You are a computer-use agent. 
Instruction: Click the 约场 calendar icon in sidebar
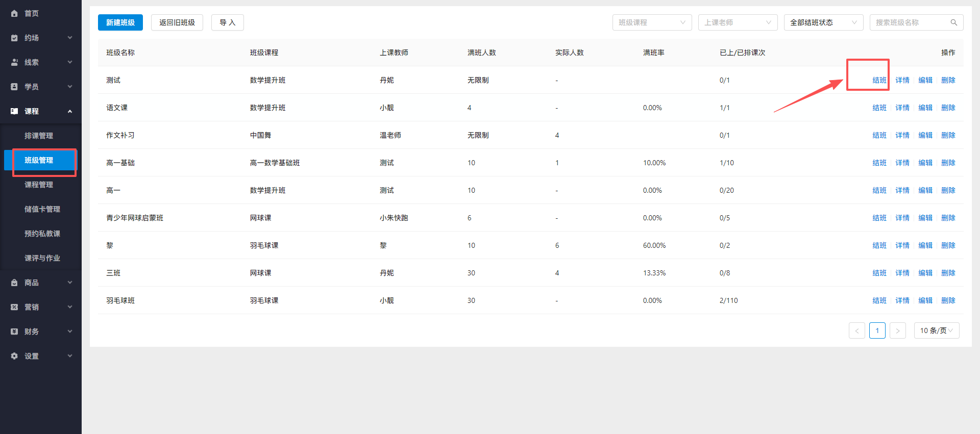tap(14, 38)
